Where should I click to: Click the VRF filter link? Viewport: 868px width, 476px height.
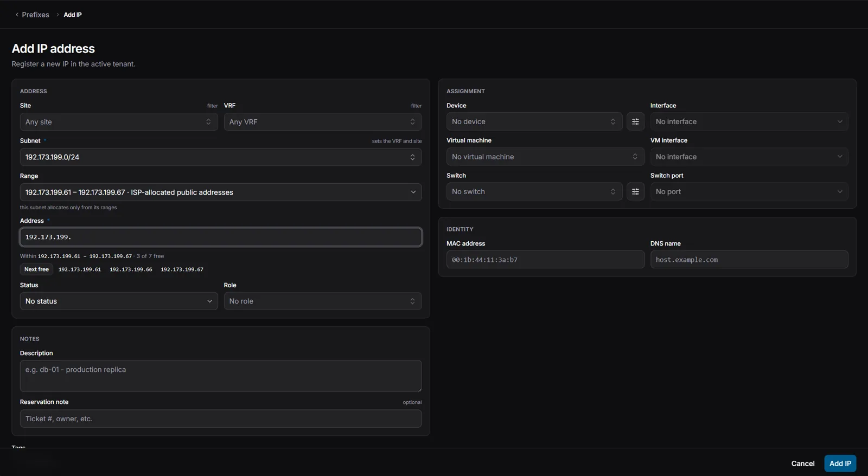tap(416, 106)
